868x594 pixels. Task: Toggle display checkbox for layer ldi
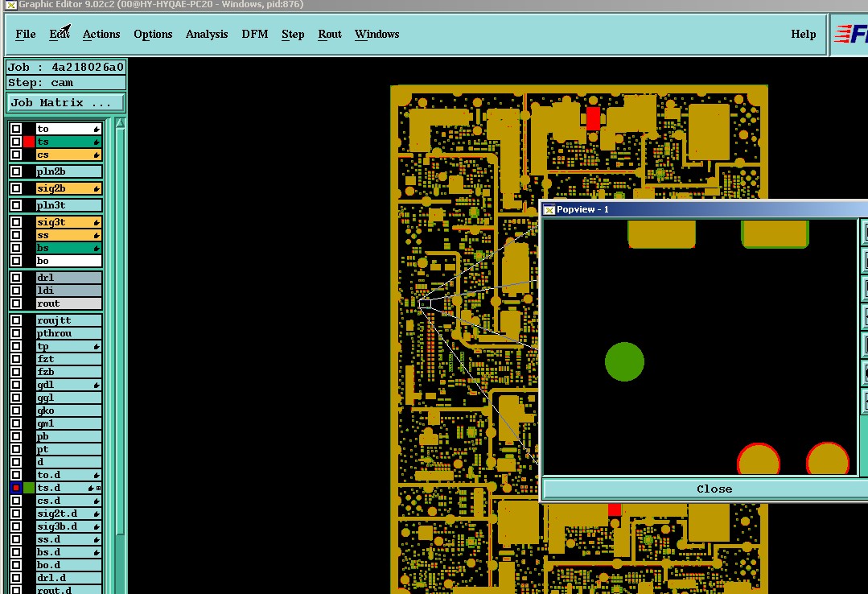tap(16, 291)
